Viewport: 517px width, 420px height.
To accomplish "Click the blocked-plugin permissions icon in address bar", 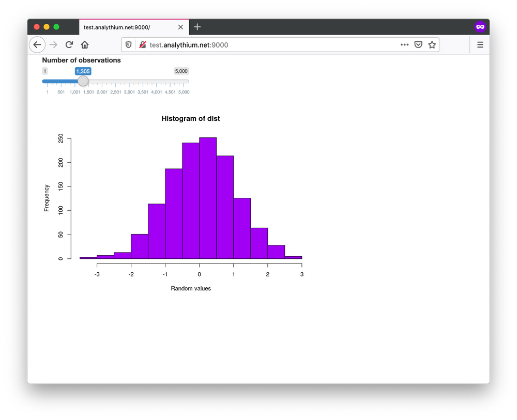I will pyautogui.click(x=142, y=44).
